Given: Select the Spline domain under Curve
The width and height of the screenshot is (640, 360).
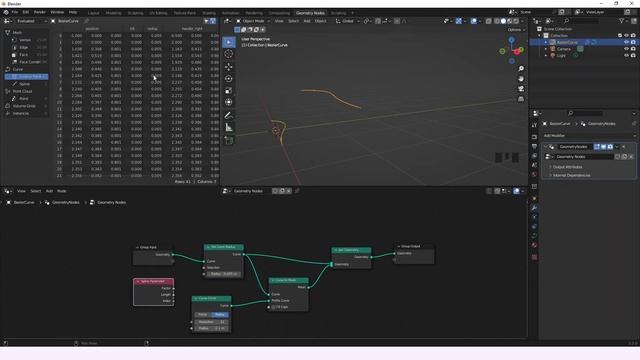Looking at the screenshot, I should pyautogui.click(x=24, y=84).
